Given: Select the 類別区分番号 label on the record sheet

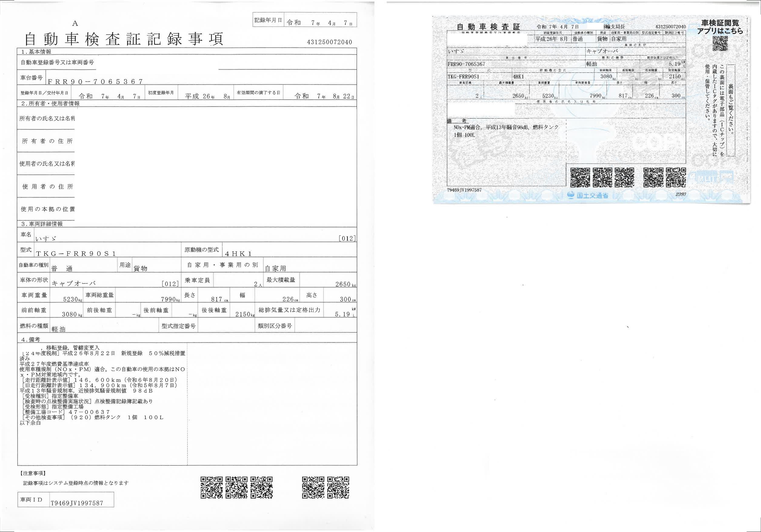Looking at the screenshot, I should click(x=275, y=326).
